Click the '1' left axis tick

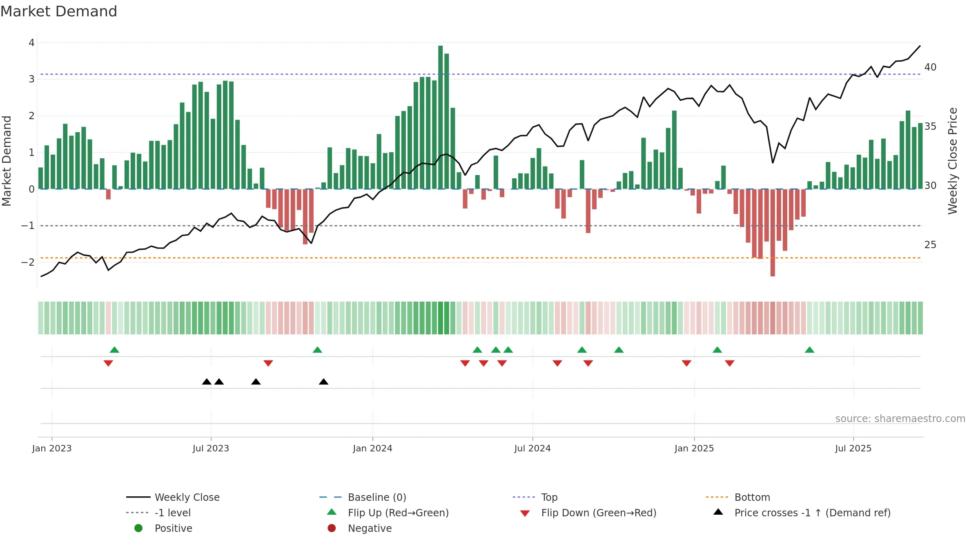(x=31, y=152)
